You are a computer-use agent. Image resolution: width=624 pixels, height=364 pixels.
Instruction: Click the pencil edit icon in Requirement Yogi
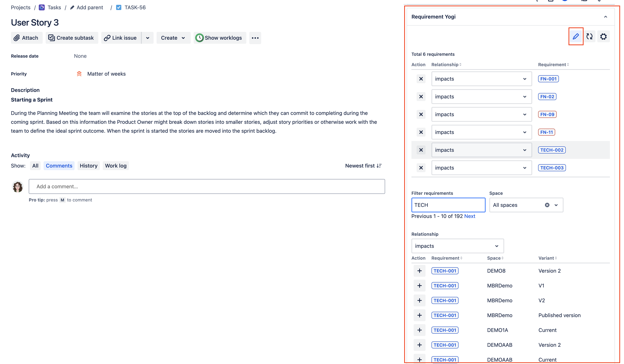pos(576,36)
